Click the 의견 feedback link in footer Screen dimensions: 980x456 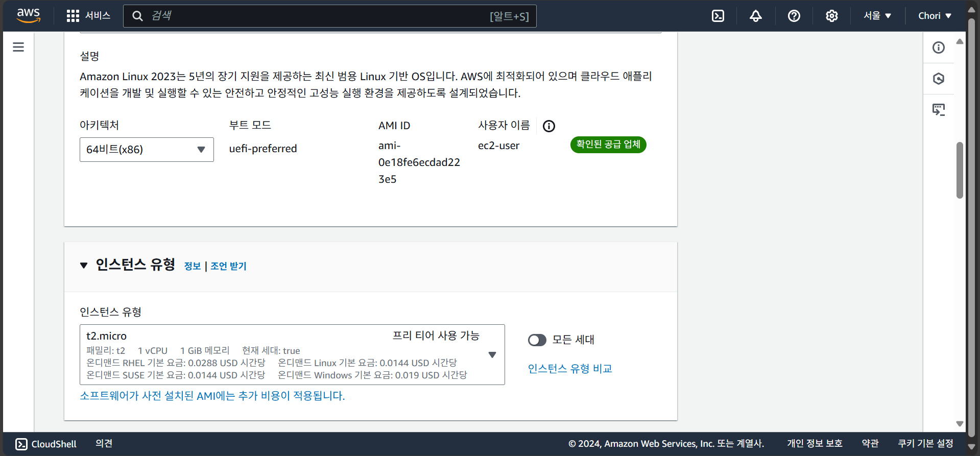click(x=104, y=443)
